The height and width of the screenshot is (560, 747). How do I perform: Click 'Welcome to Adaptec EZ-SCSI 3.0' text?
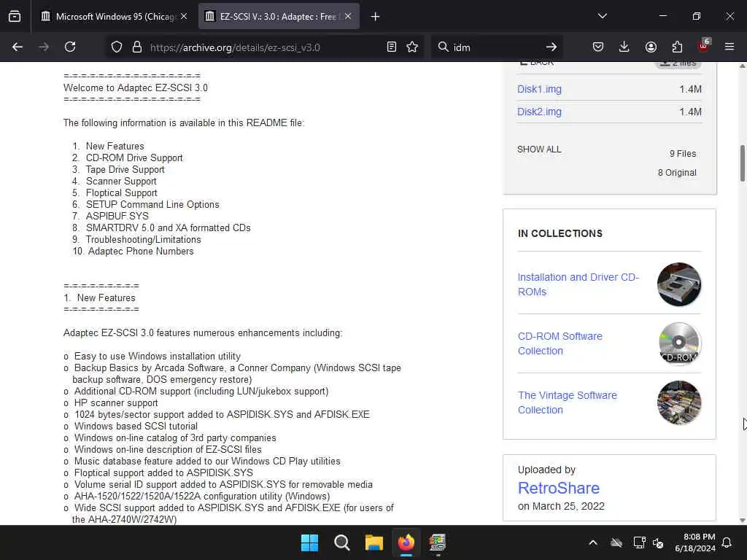pyautogui.click(x=135, y=87)
